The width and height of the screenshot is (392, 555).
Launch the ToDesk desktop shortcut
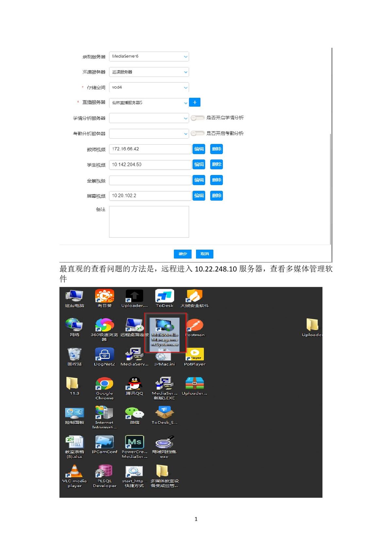165,297
